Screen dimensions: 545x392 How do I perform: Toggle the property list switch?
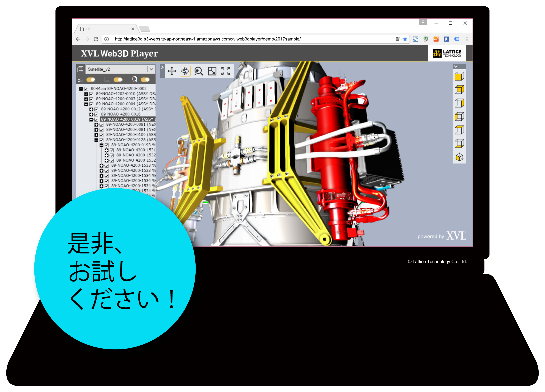[x=118, y=79]
